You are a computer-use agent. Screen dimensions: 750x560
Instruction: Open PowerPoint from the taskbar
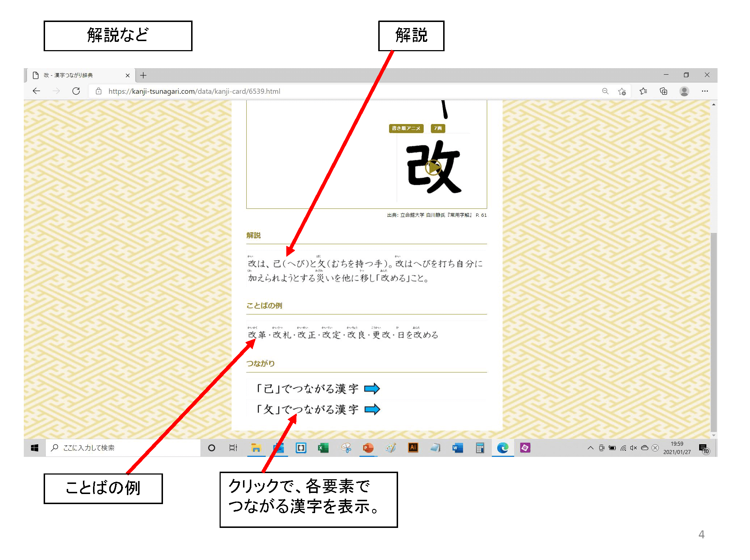pos(368,448)
